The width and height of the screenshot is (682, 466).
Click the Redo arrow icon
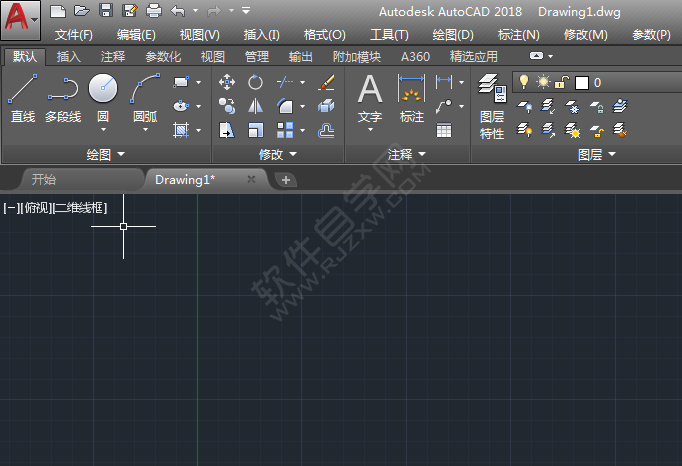tap(214, 10)
